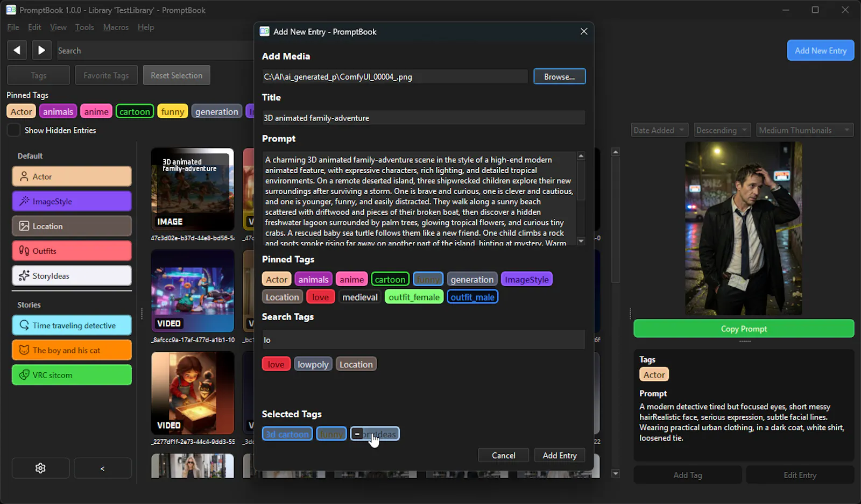
Task: Cancel the Add New Entry dialog
Action: coord(503,456)
